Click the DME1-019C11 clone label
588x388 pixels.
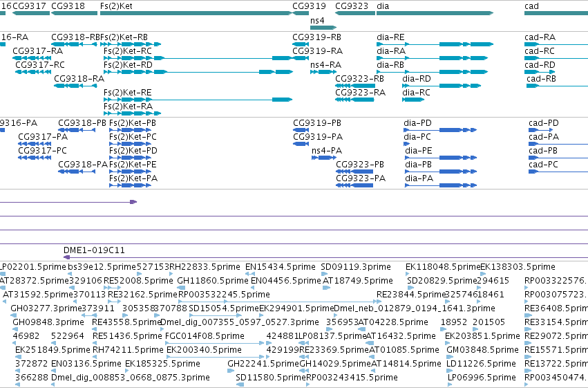(x=94, y=250)
